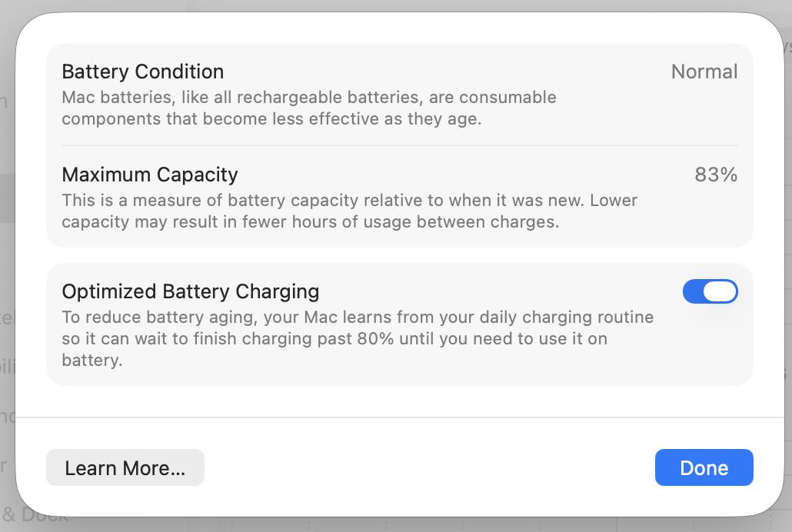Select the "Normal" battery condition status
Viewport: 792px width, 532px height.
(704, 71)
